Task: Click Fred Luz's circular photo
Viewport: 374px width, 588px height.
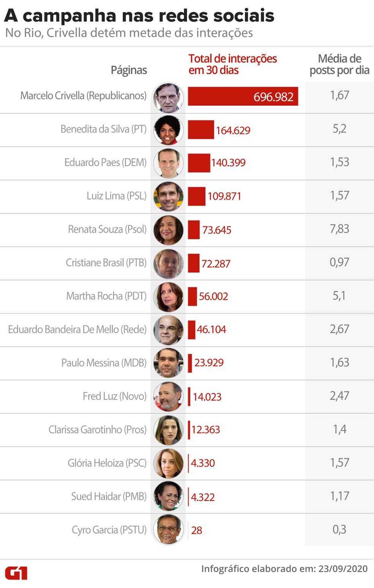Action: pos(168,397)
